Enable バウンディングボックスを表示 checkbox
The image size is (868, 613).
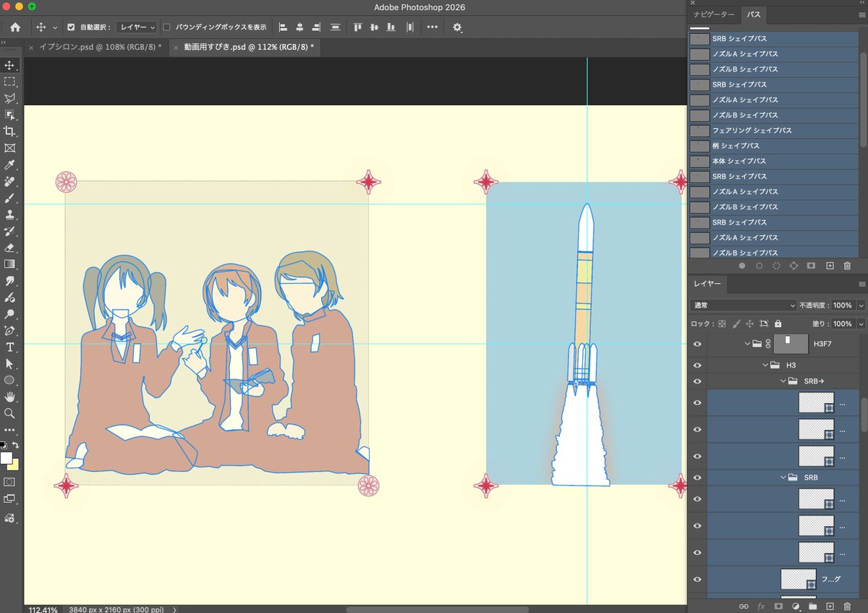tap(166, 27)
